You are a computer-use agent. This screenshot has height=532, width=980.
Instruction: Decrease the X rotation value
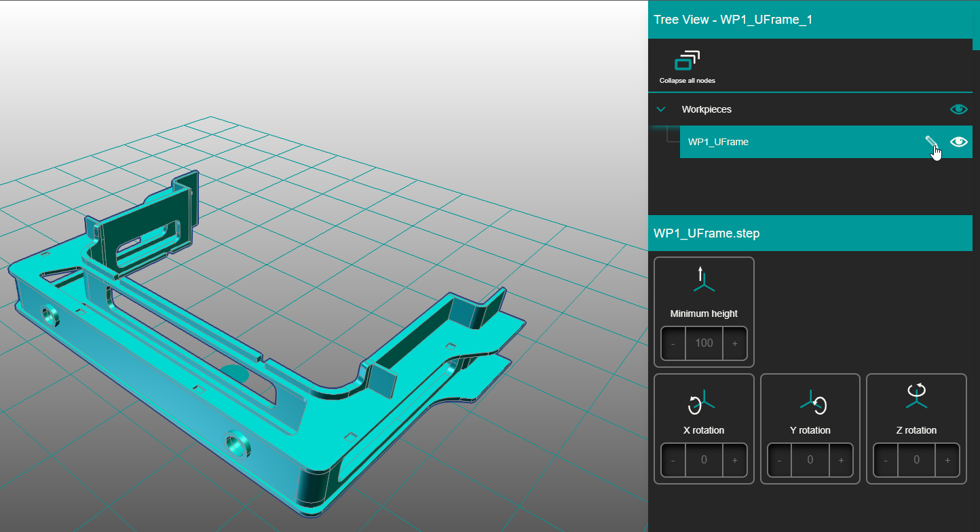673,460
